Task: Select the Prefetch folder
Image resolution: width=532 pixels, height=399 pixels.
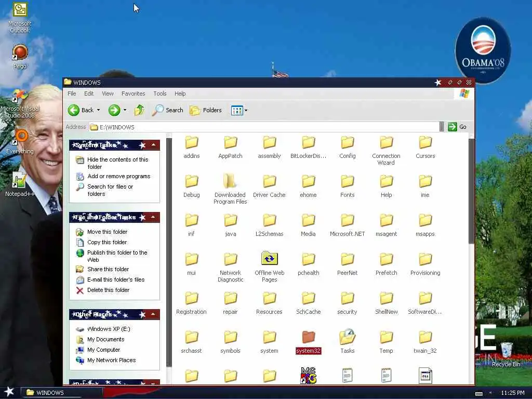Action: tap(386, 263)
